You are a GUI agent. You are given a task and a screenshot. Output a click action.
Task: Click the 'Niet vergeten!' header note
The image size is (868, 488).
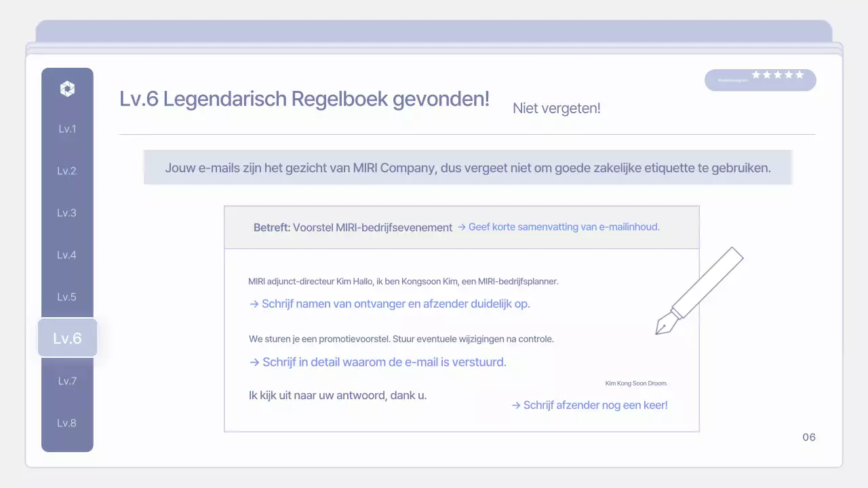(556, 108)
